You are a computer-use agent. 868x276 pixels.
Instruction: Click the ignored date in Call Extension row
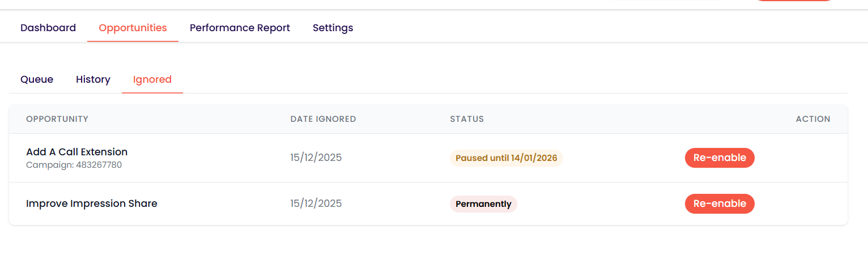pyautogui.click(x=316, y=158)
